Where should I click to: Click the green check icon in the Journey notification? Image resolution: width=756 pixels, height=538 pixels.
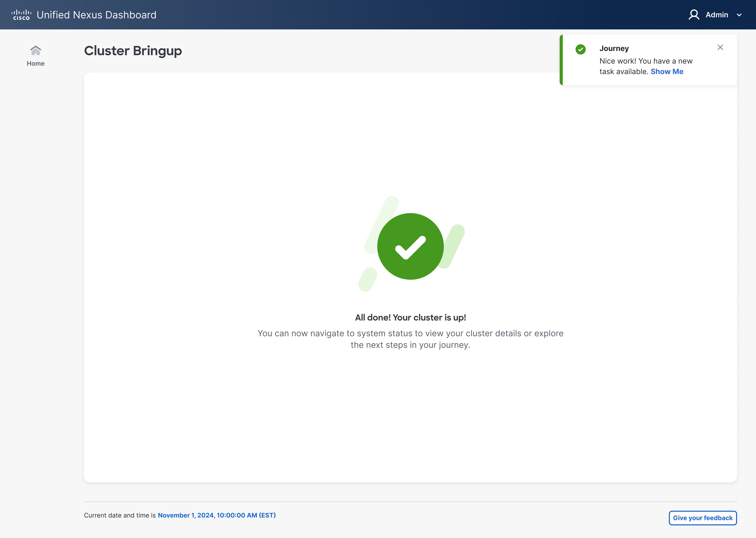point(580,49)
